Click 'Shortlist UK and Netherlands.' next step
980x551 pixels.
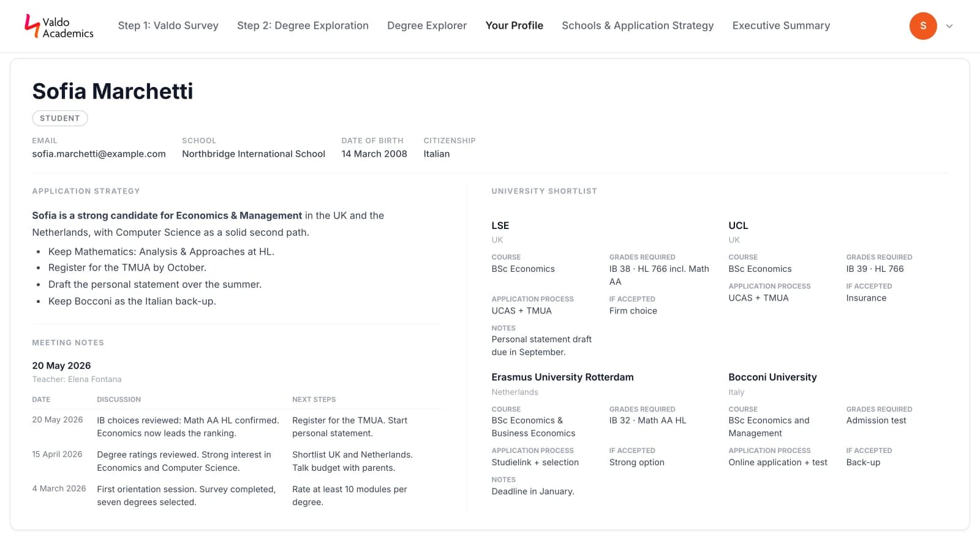point(353,454)
